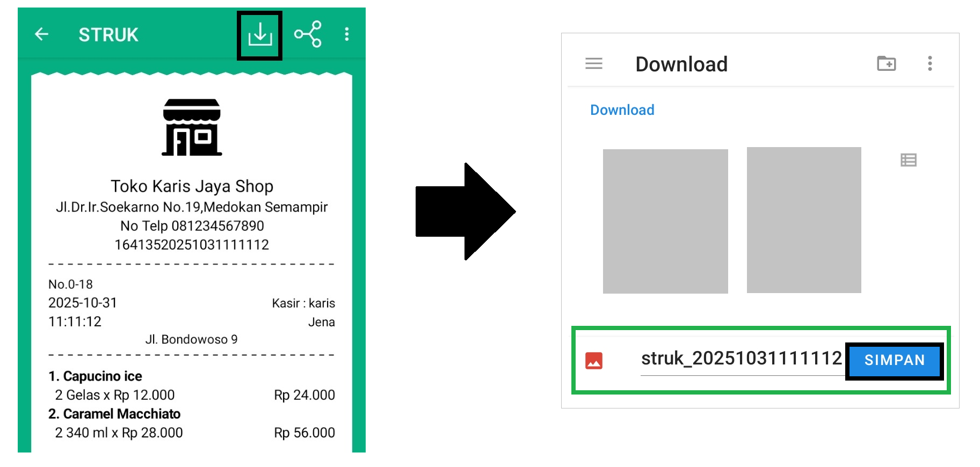The width and height of the screenshot is (980, 467).
Task: Share the receipt via share icon
Action: 308,34
